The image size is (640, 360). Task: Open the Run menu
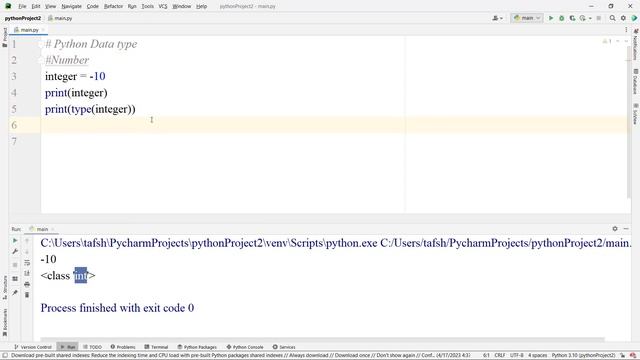point(132,6)
